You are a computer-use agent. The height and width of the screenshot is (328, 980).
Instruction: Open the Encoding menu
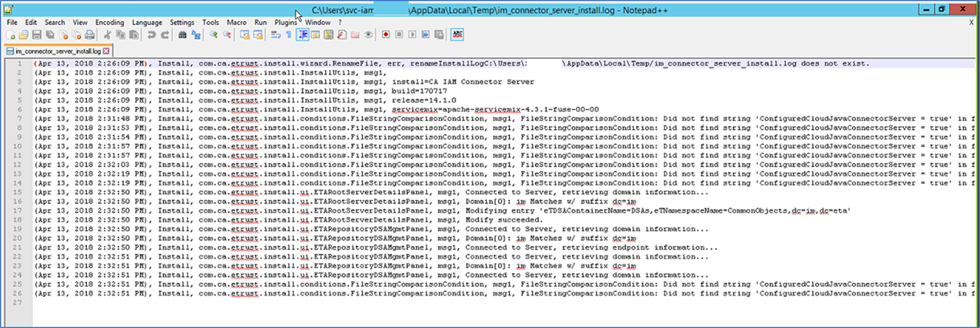[x=109, y=23]
